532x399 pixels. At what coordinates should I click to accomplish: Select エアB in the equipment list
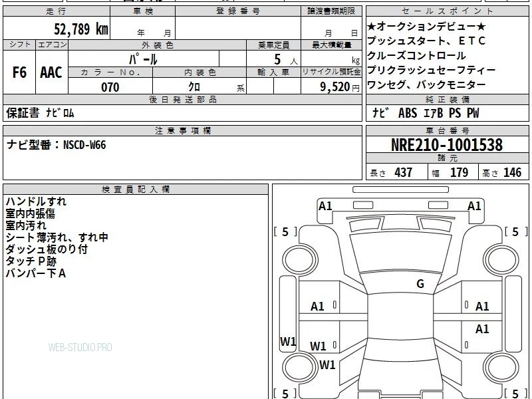[x=434, y=113]
